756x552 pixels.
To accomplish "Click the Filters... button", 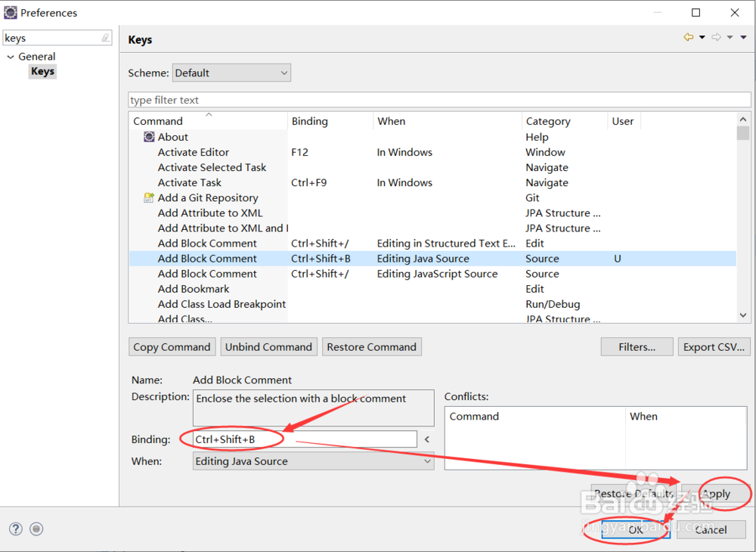I will 637,347.
